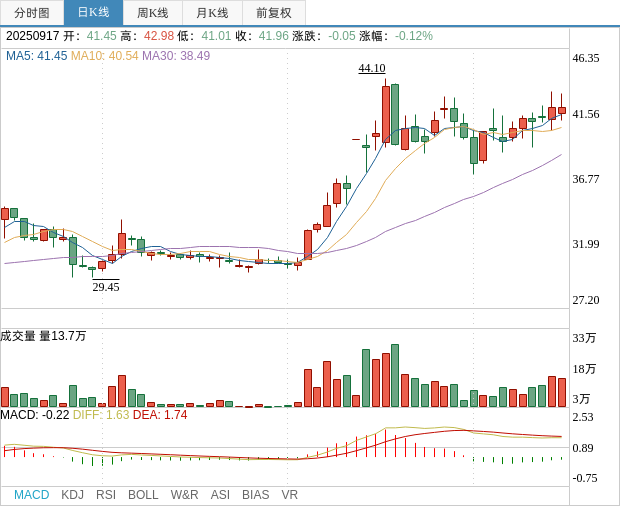
Task: Click the 3万 volume axis label
Action: (581, 399)
